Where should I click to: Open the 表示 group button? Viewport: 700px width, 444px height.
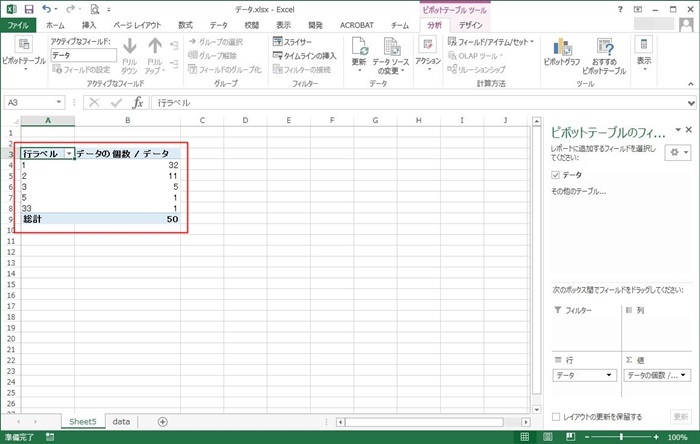coord(644,54)
